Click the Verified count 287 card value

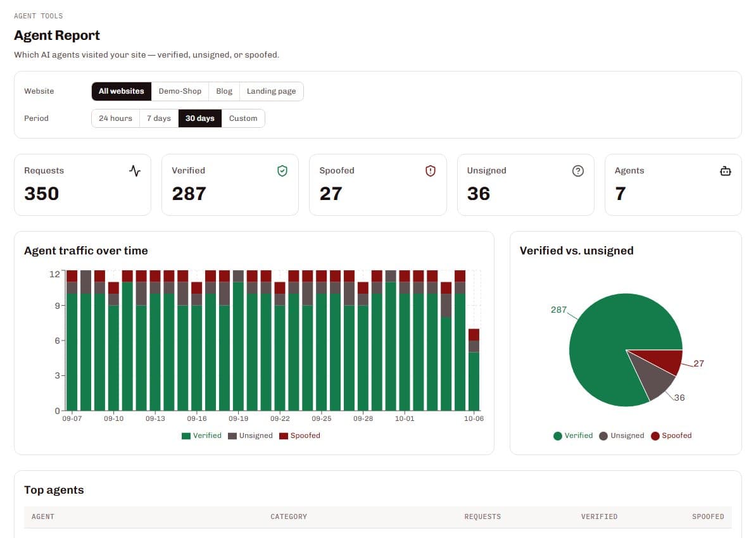point(189,194)
